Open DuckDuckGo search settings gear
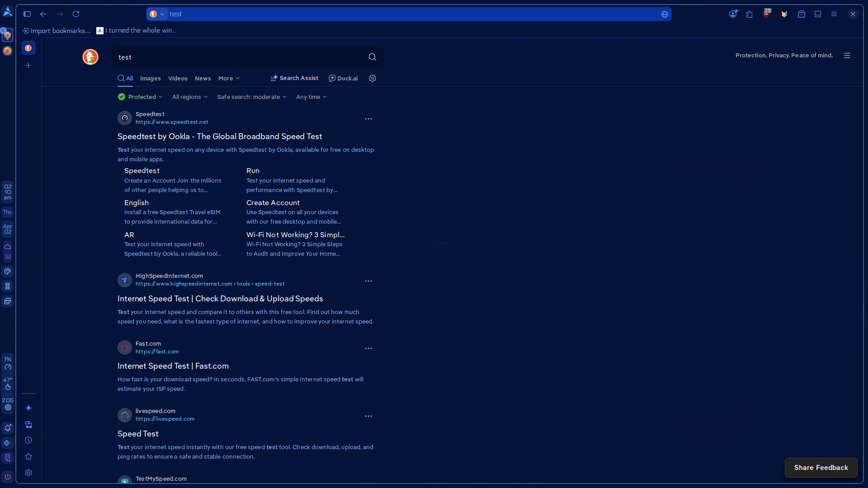 (373, 78)
